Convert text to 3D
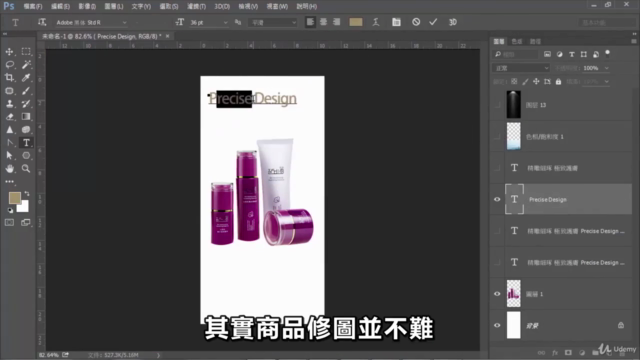 coord(453,22)
